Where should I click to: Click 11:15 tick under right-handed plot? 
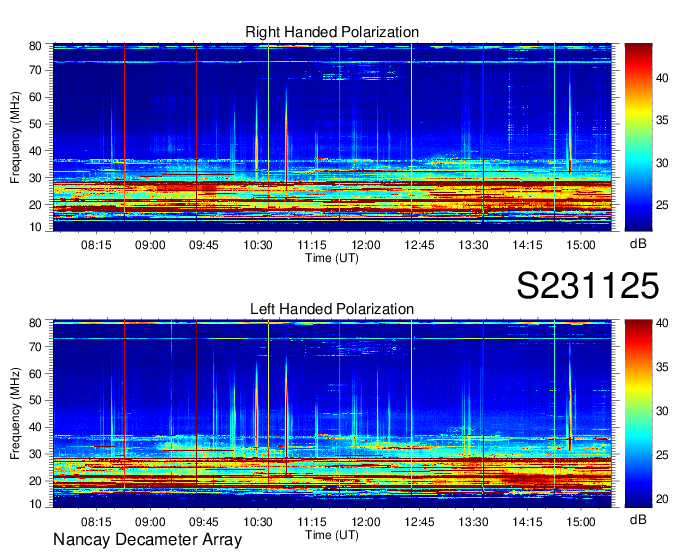click(312, 245)
